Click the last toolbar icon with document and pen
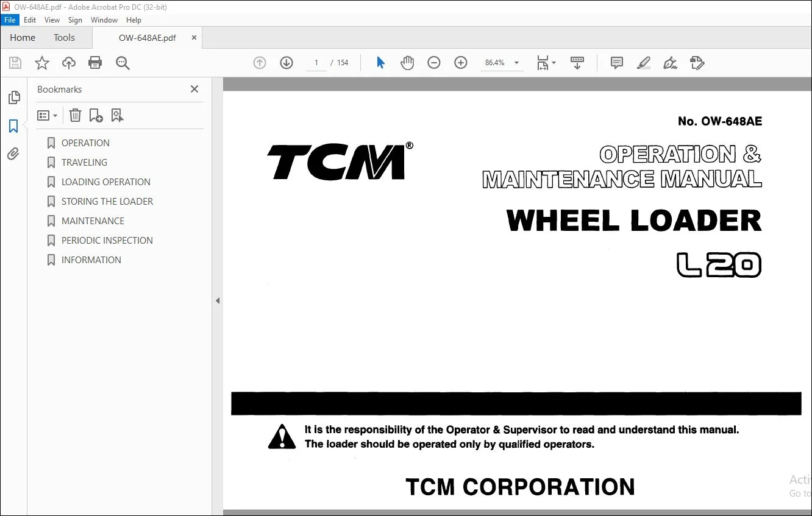This screenshot has height=516, width=812. [697, 63]
